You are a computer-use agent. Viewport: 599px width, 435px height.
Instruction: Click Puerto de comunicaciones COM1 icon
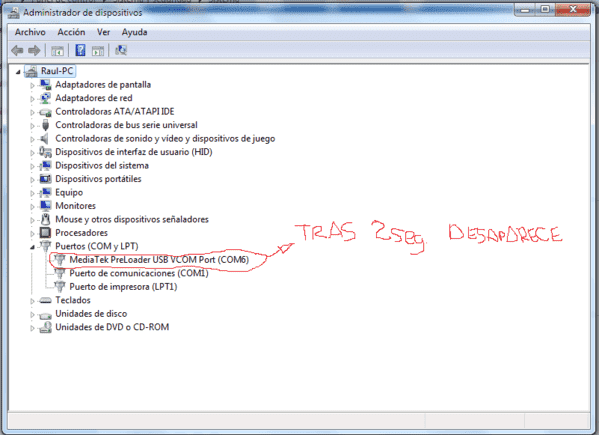60,273
